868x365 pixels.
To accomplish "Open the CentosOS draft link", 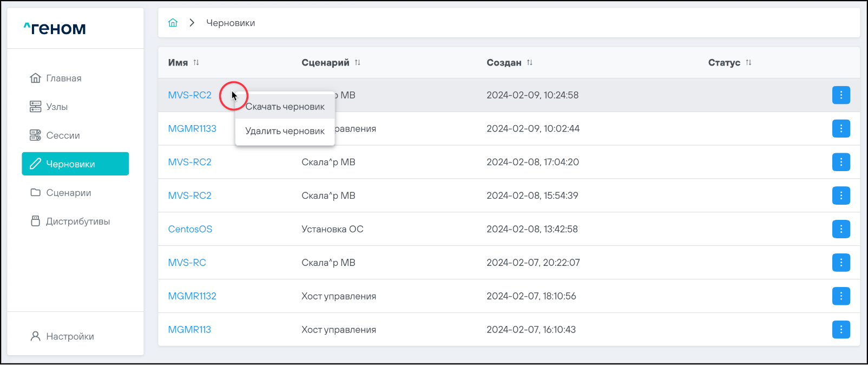I will point(190,229).
